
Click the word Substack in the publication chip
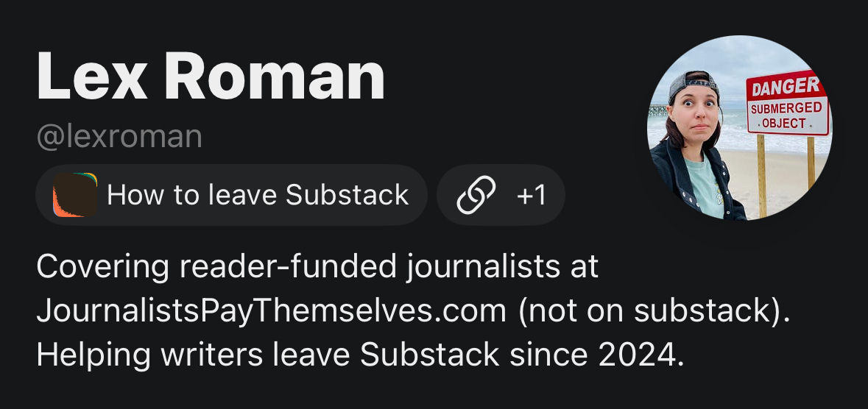point(347,195)
